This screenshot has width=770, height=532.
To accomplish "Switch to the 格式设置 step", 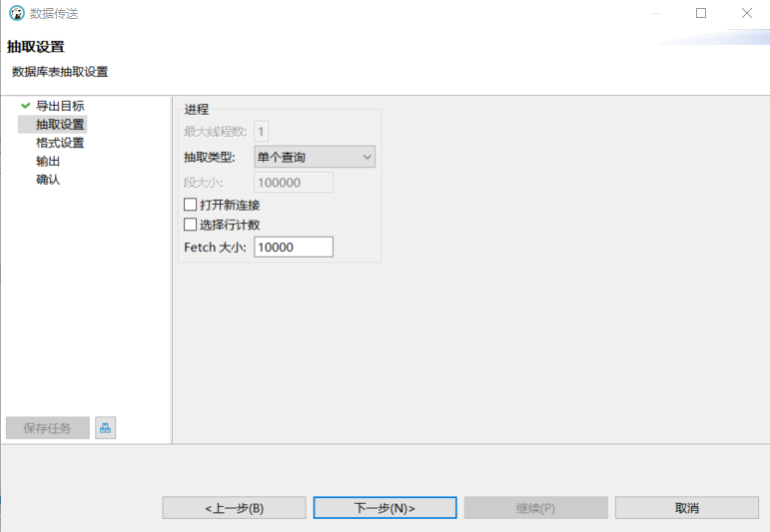I will click(x=60, y=143).
